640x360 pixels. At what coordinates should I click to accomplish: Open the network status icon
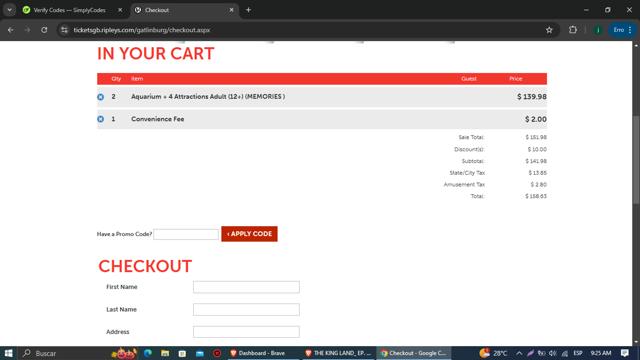click(x=564, y=353)
